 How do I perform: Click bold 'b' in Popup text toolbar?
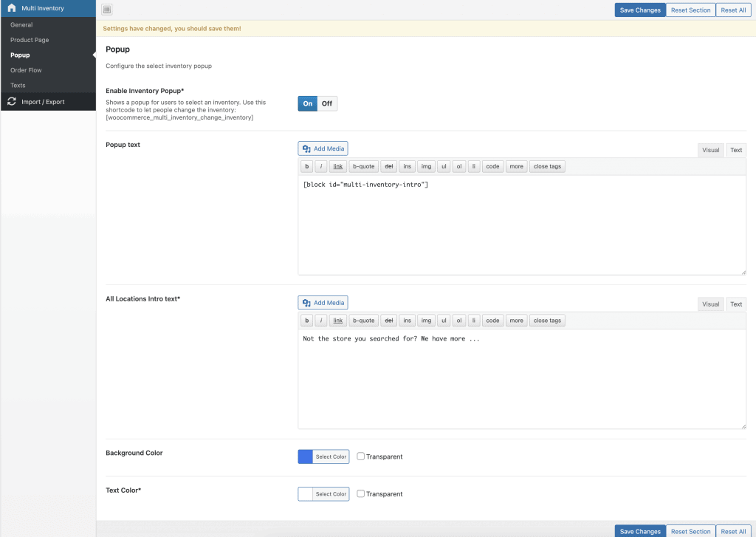(306, 166)
